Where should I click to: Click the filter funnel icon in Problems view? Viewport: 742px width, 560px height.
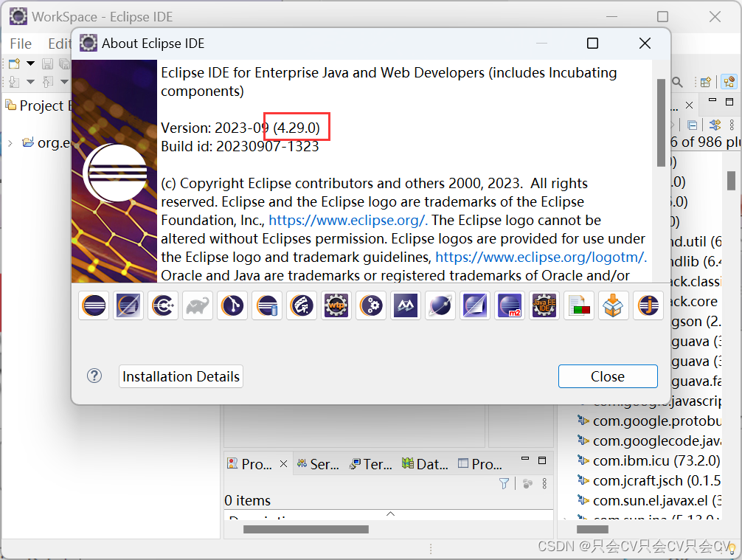(x=504, y=483)
